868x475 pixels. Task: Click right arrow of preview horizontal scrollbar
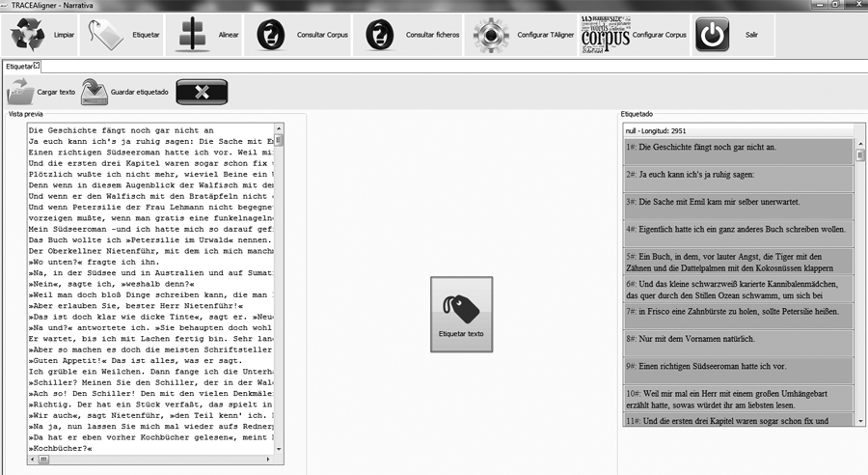[x=268, y=460]
